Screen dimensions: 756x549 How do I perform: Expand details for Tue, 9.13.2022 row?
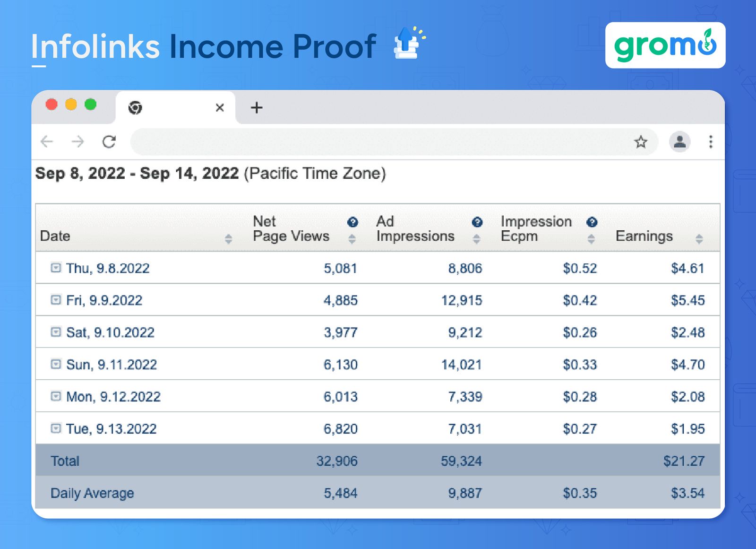[55, 429]
